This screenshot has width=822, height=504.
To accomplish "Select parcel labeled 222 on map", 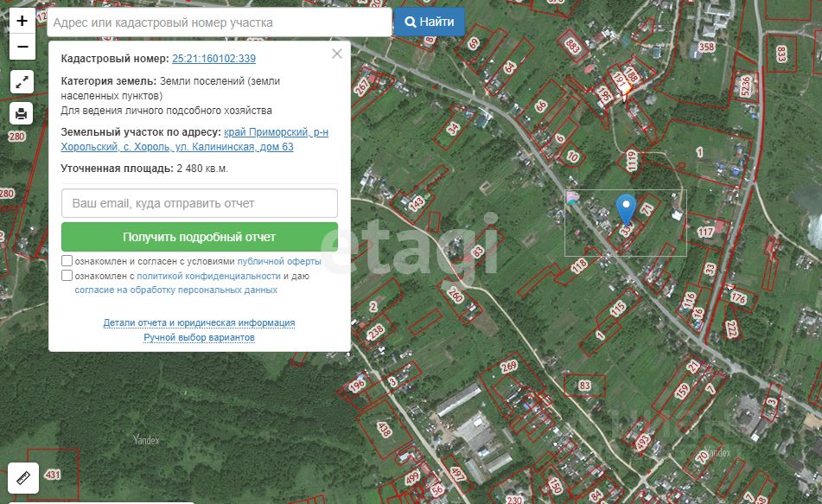I will tap(732, 329).
